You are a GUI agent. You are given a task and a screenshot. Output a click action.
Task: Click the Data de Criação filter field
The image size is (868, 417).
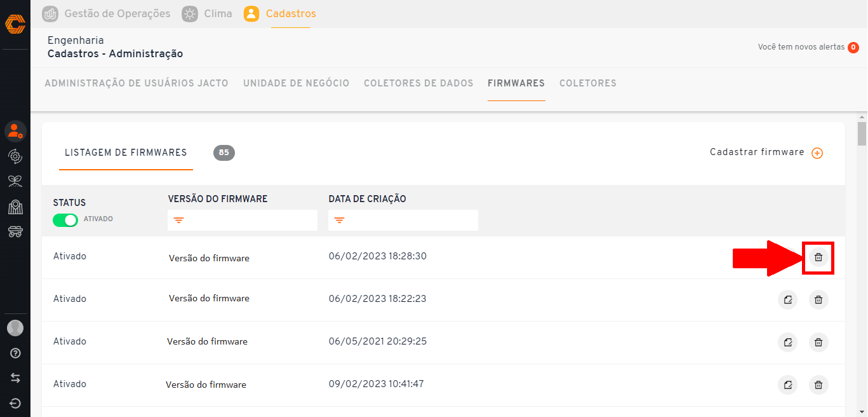click(403, 221)
